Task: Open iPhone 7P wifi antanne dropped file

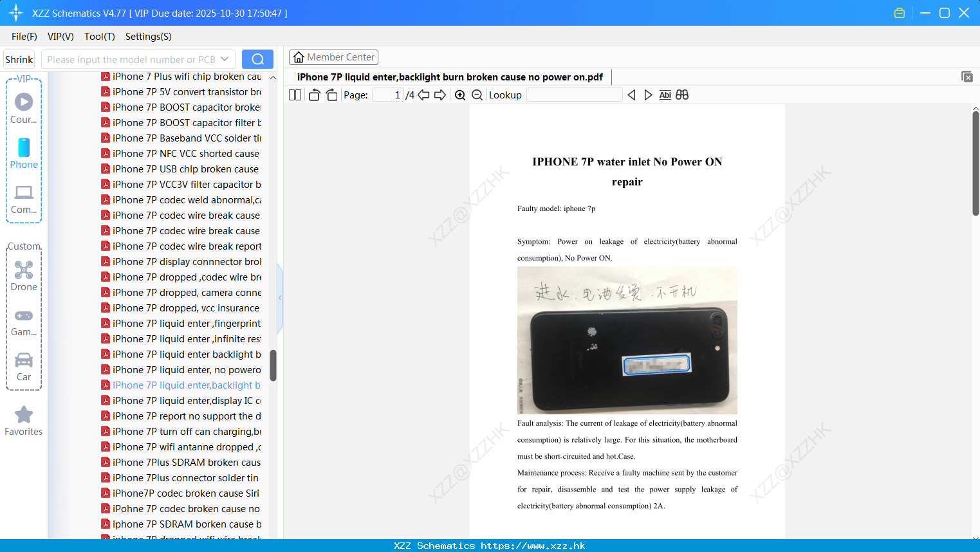Action: pyautogui.click(x=181, y=447)
